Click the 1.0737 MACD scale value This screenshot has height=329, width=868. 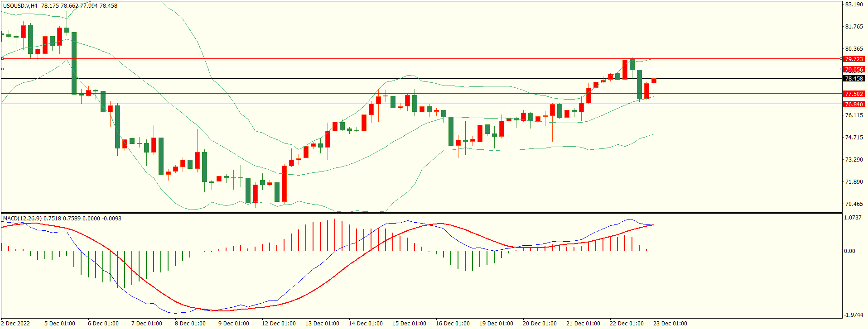tap(853, 218)
